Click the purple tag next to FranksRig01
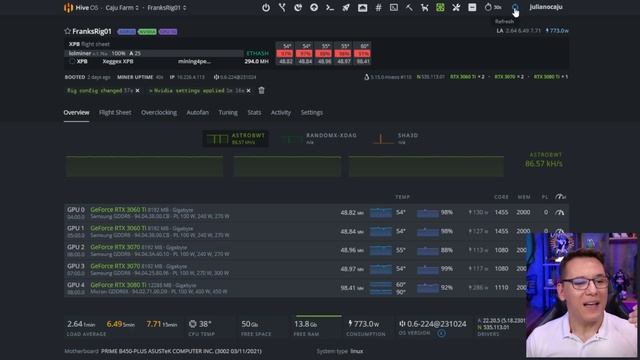The height and width of the screenshot is (360, 640). 168,31
